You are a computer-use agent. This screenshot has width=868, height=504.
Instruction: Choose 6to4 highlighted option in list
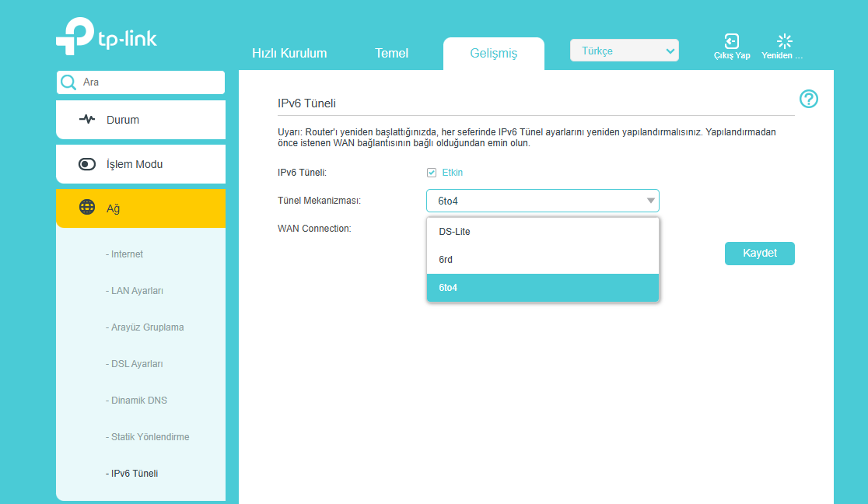coord(543,288)
